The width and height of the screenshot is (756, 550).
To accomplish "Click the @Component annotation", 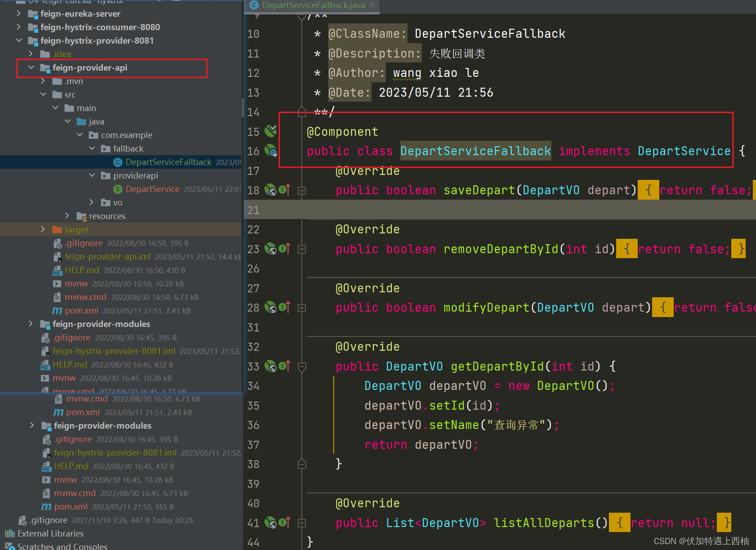I will point(342,132).
